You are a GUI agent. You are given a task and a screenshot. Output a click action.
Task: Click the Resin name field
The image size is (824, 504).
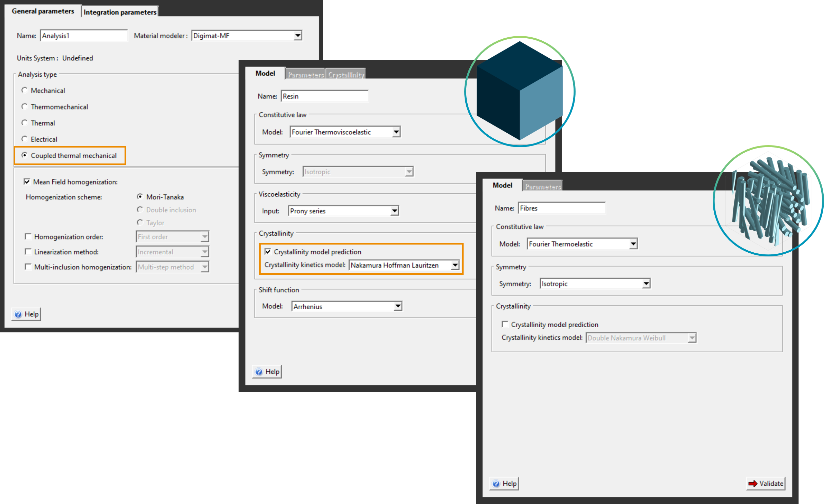pyautogui.click(x=325, y=96)
